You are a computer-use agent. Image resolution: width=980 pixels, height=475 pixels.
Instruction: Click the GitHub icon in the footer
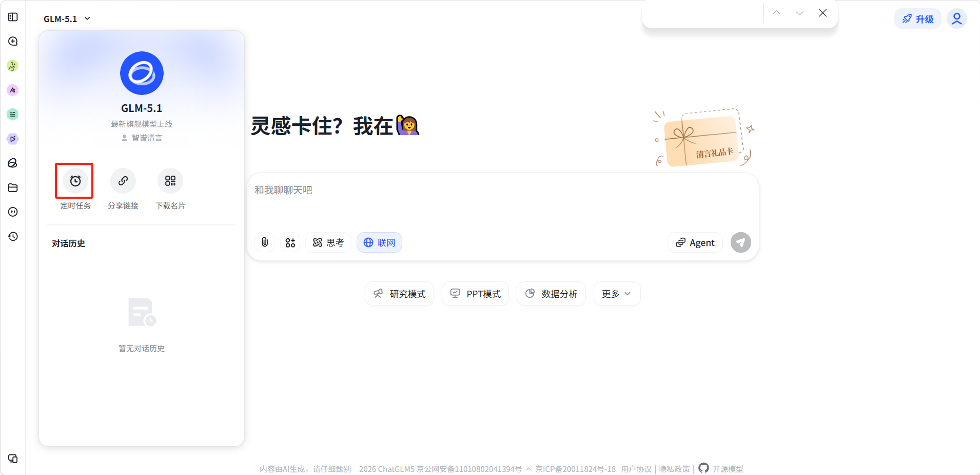click(703, 468)
